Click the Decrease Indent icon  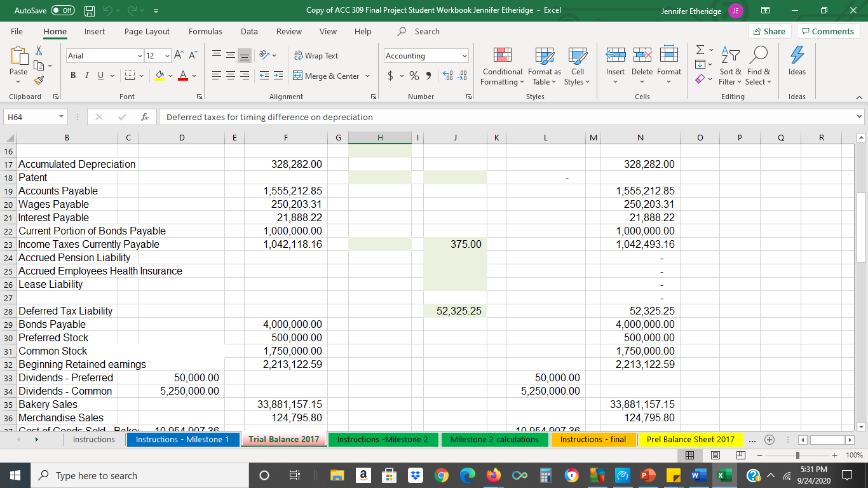[x=264, y=76]
